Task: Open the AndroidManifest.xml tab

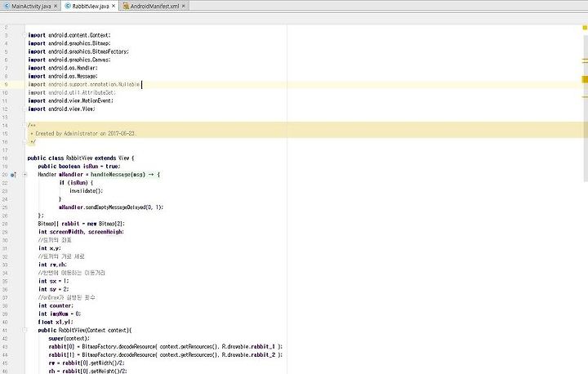Action: point(154,6)
